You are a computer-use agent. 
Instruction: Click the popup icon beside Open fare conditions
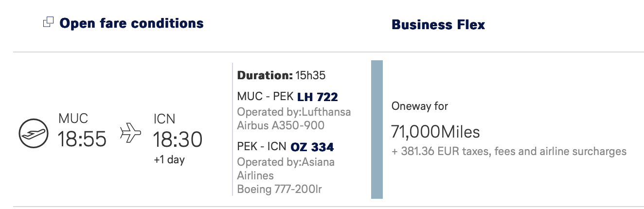[x=48, y=22]
